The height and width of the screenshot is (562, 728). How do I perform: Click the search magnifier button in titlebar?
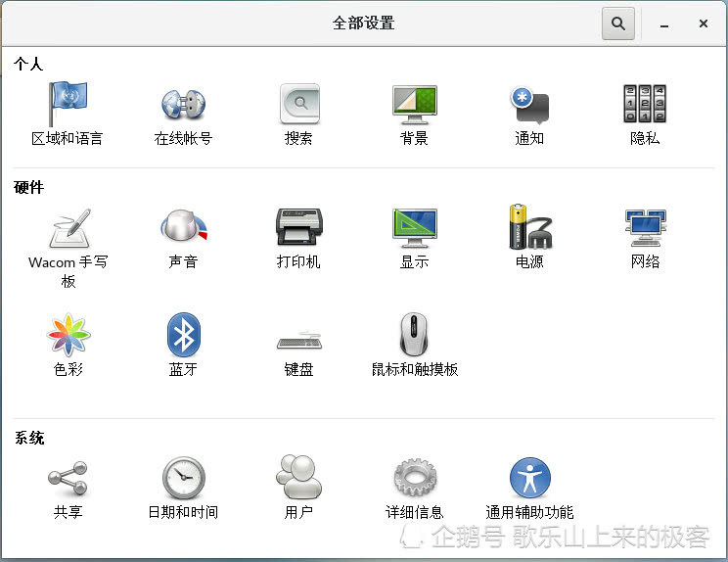tap(618, 23)
